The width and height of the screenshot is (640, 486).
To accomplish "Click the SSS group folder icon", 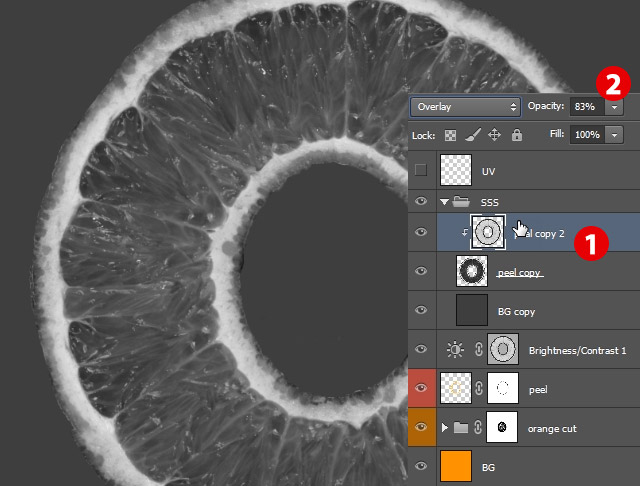I will pyautogui.click(x=461, y=201).
